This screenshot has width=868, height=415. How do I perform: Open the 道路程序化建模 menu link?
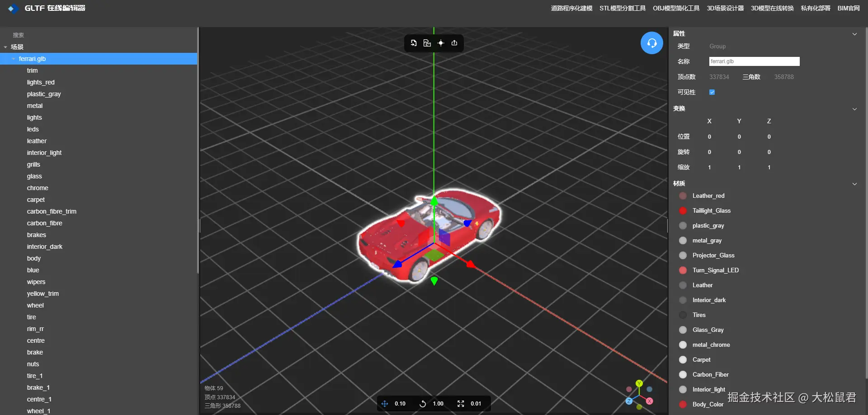click(x=571, y=8)
